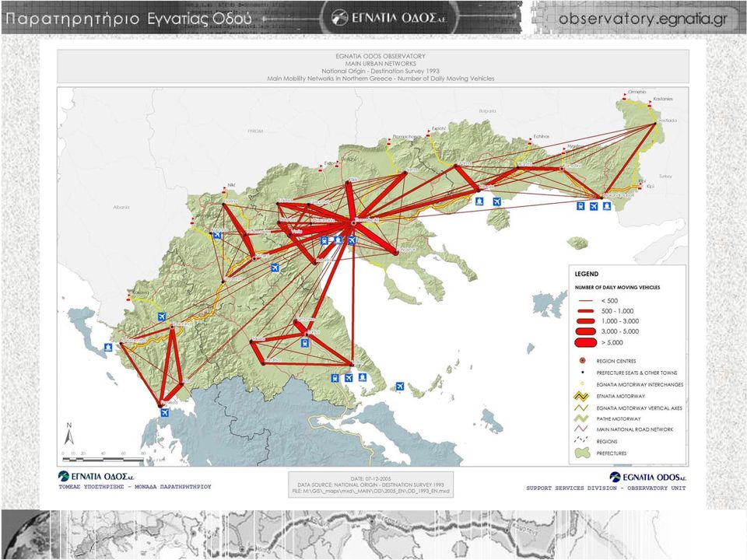Click the port icon near Alexandroupoli
This screenshot has height=560, width=747.
(607, 206)
